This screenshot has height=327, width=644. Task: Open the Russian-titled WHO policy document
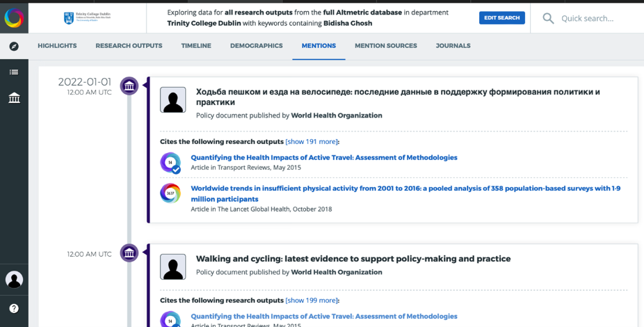(x=398, y=97)
